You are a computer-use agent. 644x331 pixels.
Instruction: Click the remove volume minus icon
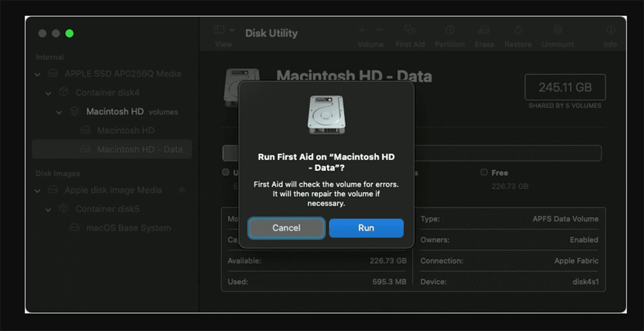[379, 30]
